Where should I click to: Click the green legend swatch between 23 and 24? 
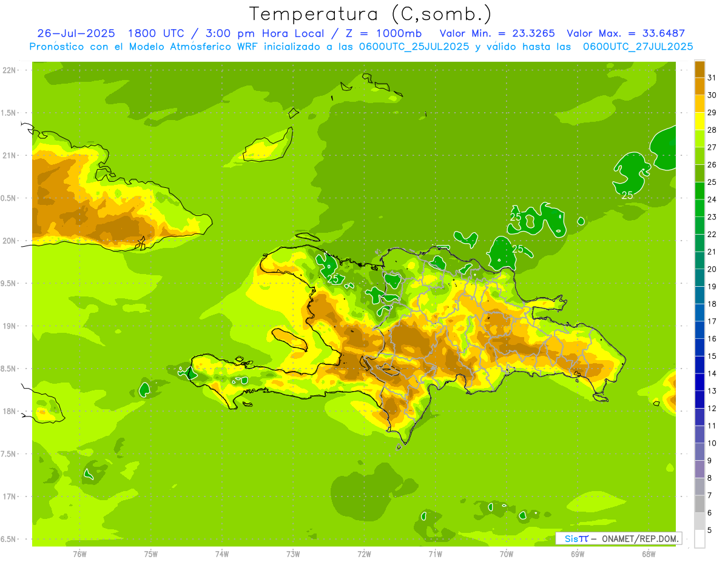pos(699,209)
